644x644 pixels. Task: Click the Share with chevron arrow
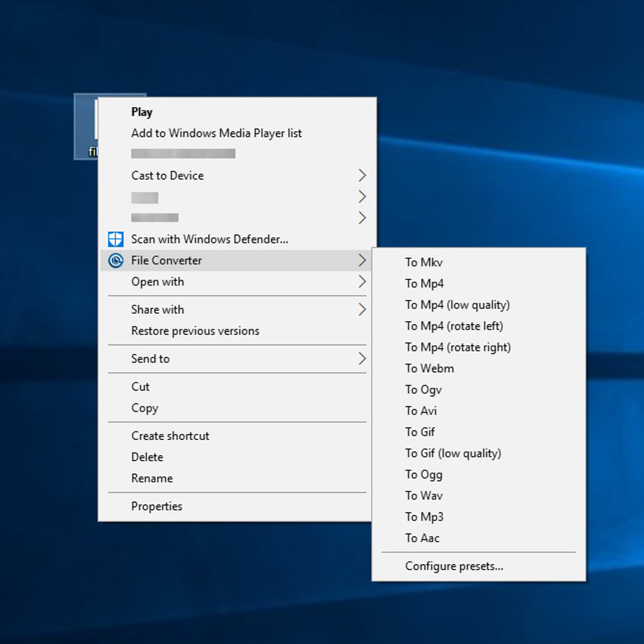(362, 310)
